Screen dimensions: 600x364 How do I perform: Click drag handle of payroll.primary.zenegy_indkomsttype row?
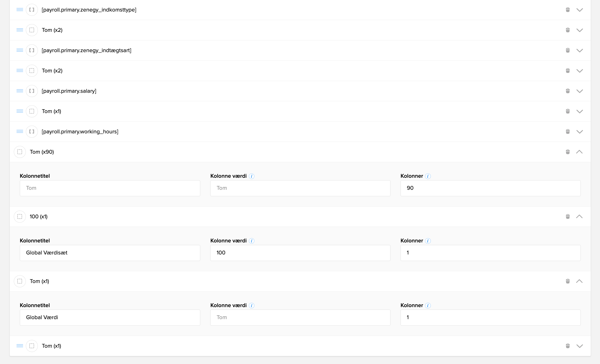(x=20, y=10)
